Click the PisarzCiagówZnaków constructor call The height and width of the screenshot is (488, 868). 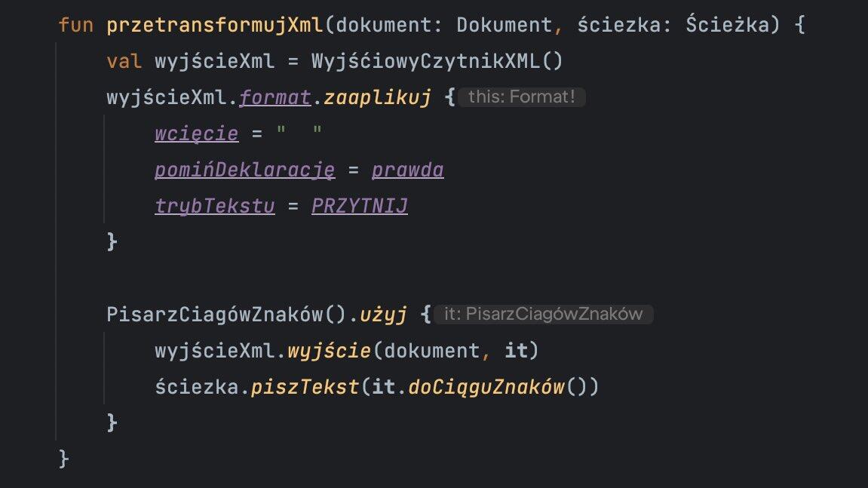click(x=226, y=315)
